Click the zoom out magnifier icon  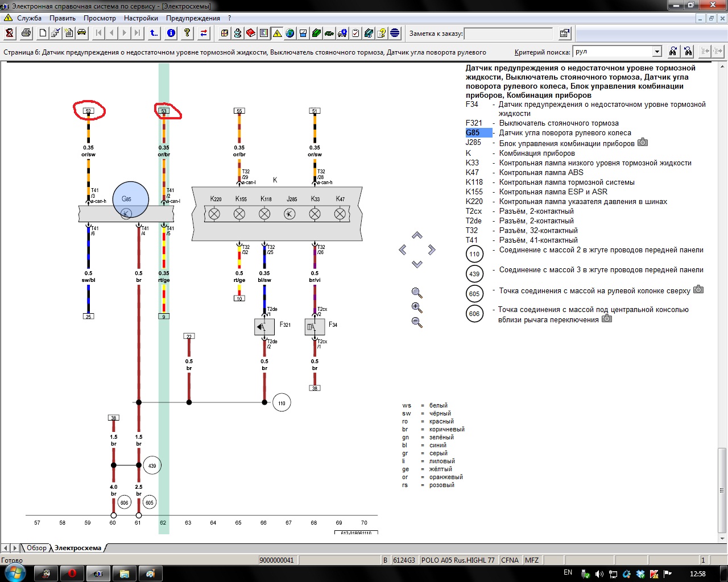(x=417, y=323)
